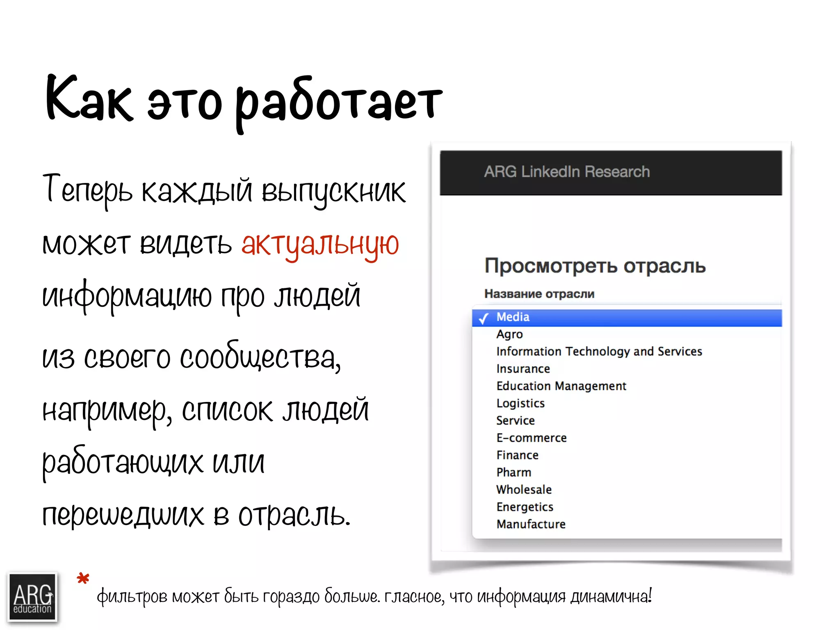Click the red asterisk footnote marker
This screenshot has width=840, height=630.
pyautogui.click(x=83, y=579)
